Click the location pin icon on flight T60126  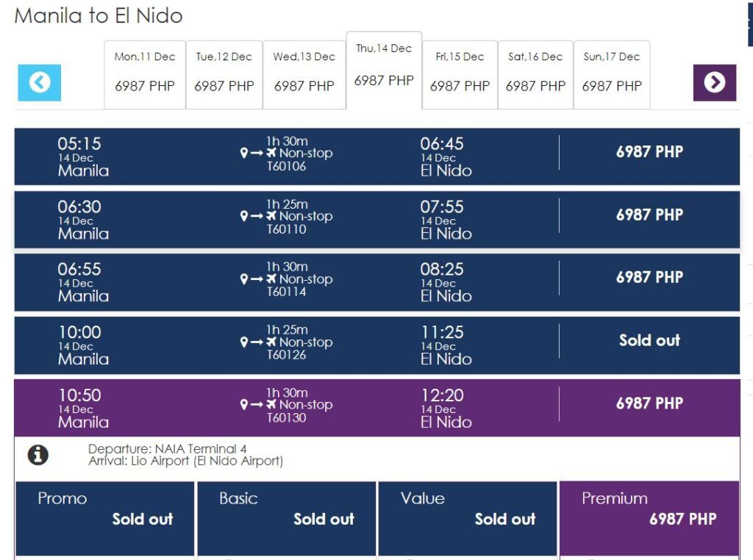point(244,342)
